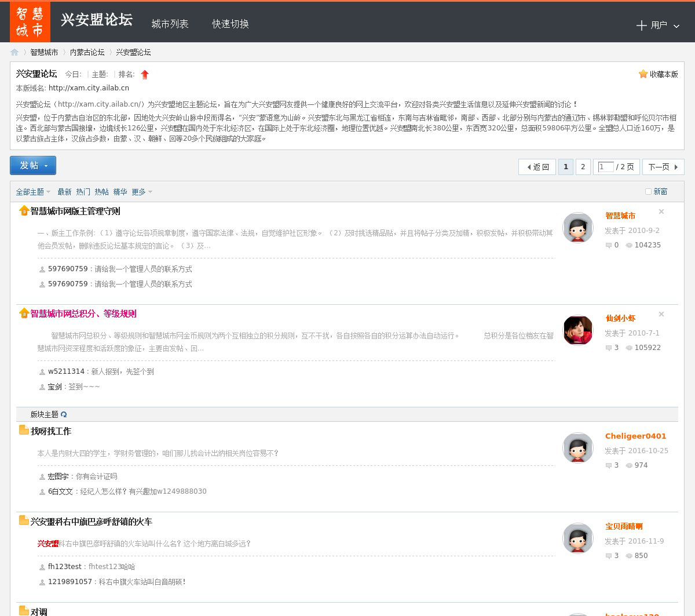
Task: Click reply text '科右中旗火车站叫白音胡硕!'
Action: coord(142,582)
